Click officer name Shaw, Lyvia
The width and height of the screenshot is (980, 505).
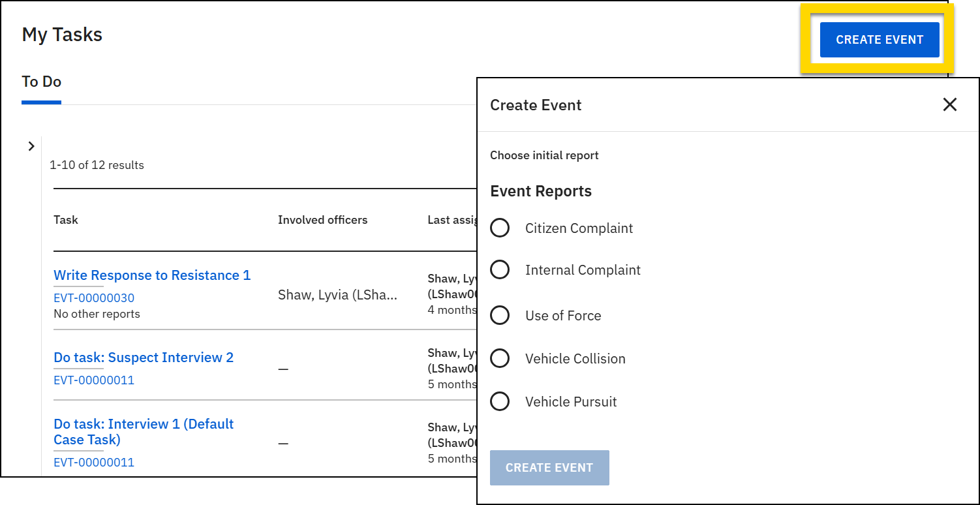click(x=339, y=294)
